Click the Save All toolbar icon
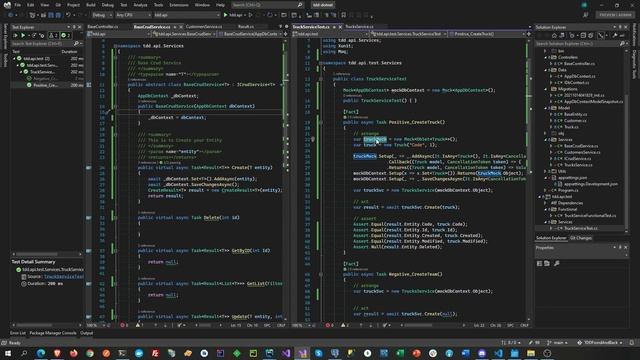Viewport: 640px width, 360px height. (58, 15)
